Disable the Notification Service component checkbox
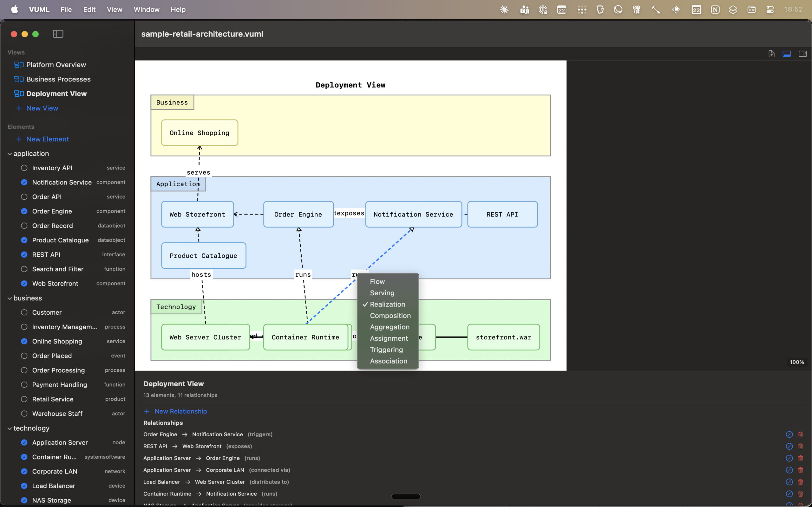This screenshot has height=507, width=812. pos(24,182)
